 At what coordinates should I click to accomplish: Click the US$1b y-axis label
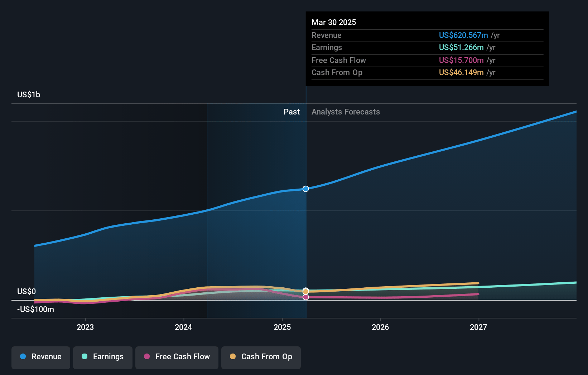(x=29, y=95)
